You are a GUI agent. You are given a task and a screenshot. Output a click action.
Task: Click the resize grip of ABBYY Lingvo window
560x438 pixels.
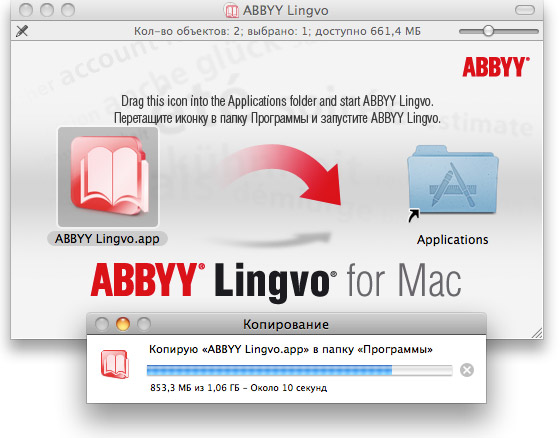537,333
